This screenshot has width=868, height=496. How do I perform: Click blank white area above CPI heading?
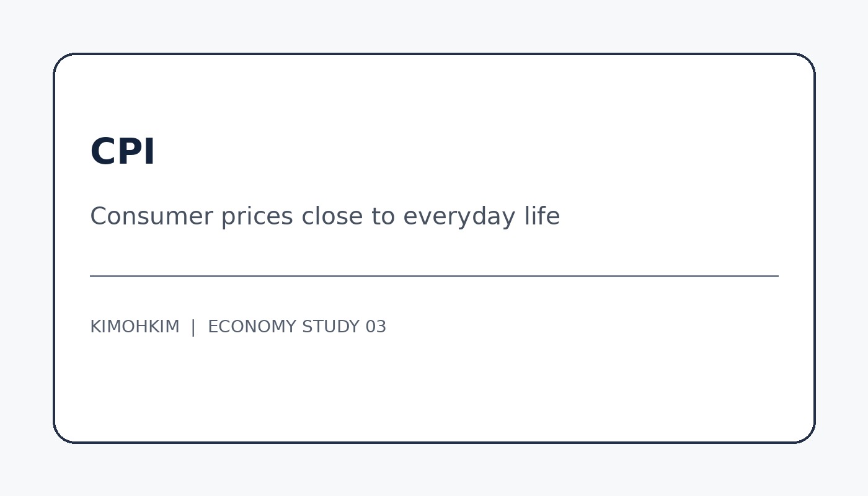pyautogui.click(x=434, y=93)
